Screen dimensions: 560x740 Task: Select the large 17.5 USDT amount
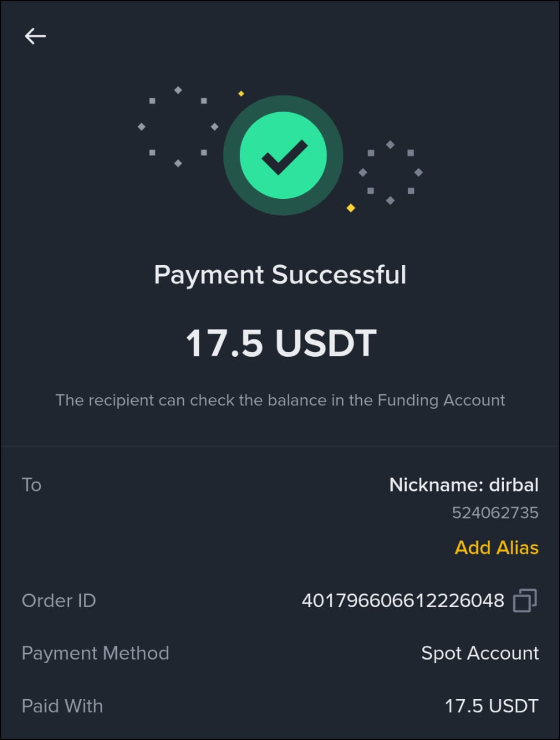pos(281,343)
